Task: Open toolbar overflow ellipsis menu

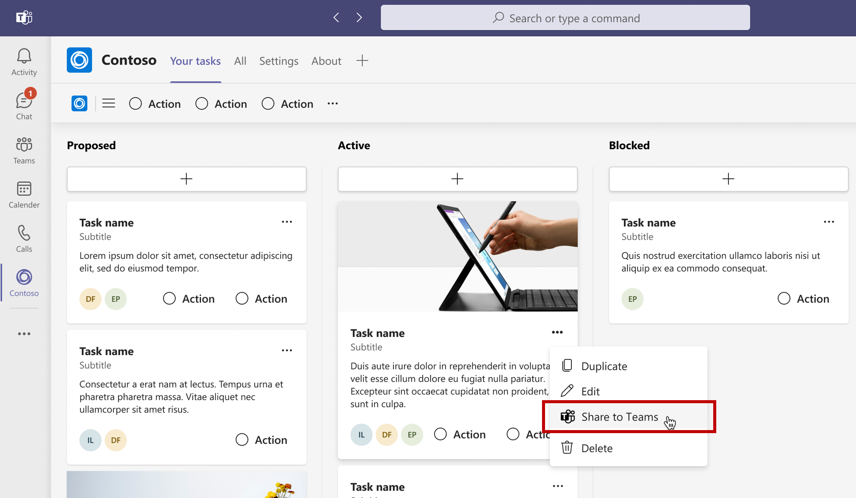Action: (332, 103)
